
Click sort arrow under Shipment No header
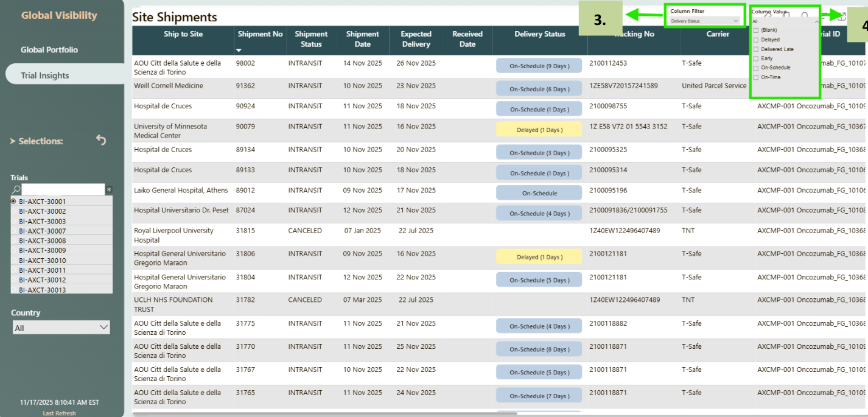[239, 50]
